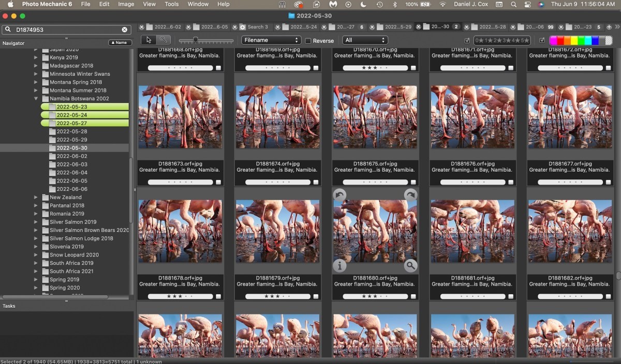Toggle the color class filter checkbox
621x364 pixels.
point(542,40)
